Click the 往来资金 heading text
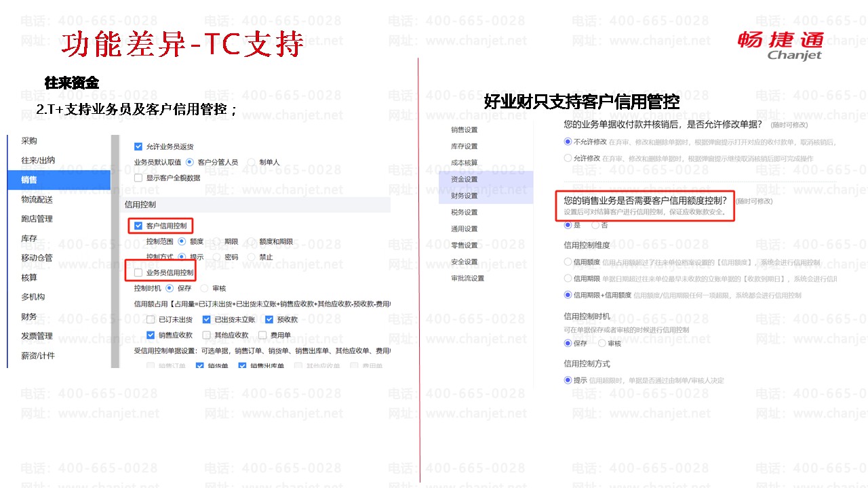This screenshot has width=868, height=488. click(x=71, y=83)
